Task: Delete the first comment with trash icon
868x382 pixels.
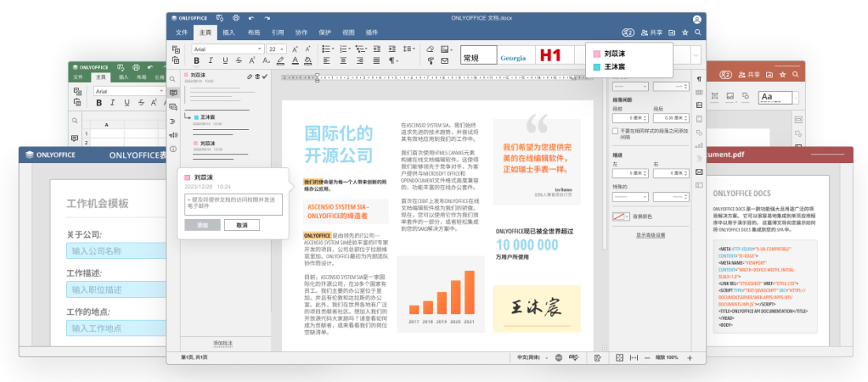Action: pyautogui.click(x=258, y=76)
